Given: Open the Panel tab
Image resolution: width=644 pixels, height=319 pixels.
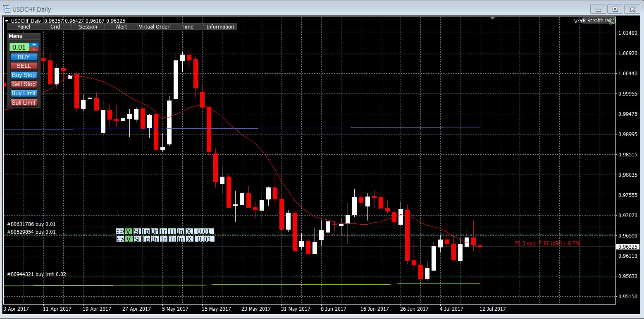Looking at the screenshot, I should [24, 27].
